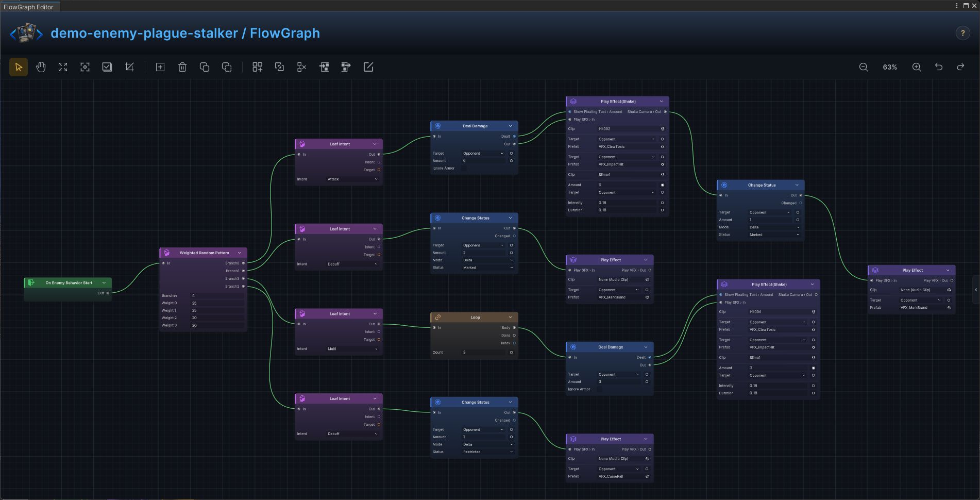The width and height of the screenshot is (980, 500).
Task: Click the VFX_ClawToxic prefab on top Shake node
Action: (x=628, y=146)
